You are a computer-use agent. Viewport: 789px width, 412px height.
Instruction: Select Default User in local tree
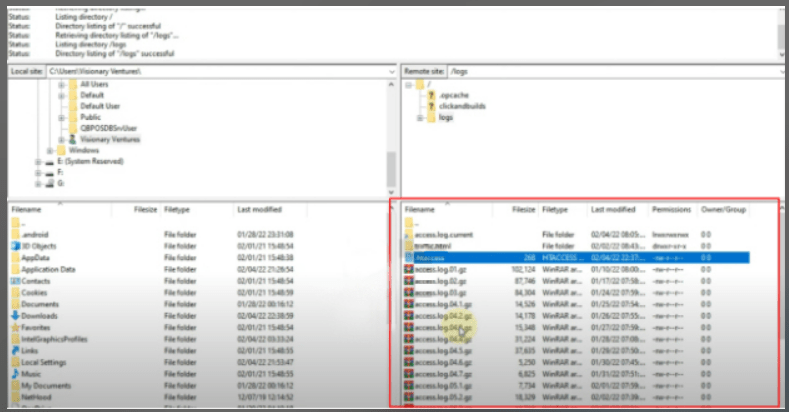click(100, 106)
